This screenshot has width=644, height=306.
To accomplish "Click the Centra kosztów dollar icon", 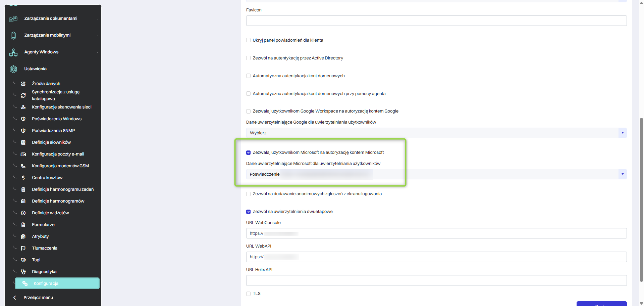I will (23, 178).
